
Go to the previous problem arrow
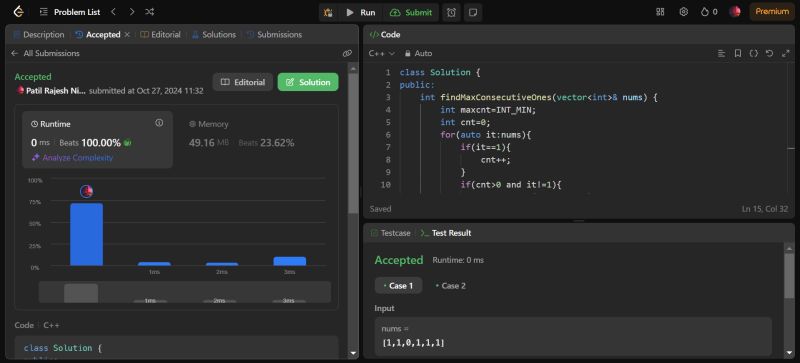(x=113, y=12)
